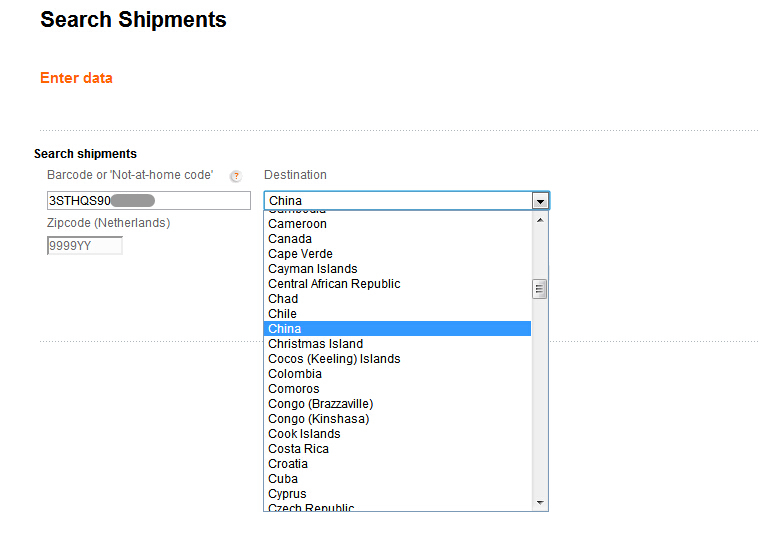Screen dimensions: 759x547
Task: Pick Costa Rica as destination
Action: pyautogui.click(x=397, y=449)
